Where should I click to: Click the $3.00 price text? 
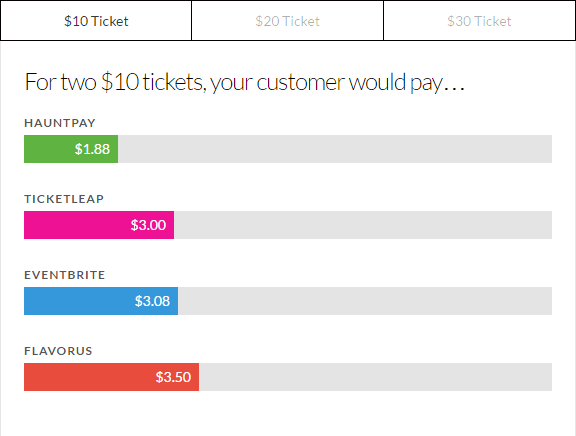[148, 225]
